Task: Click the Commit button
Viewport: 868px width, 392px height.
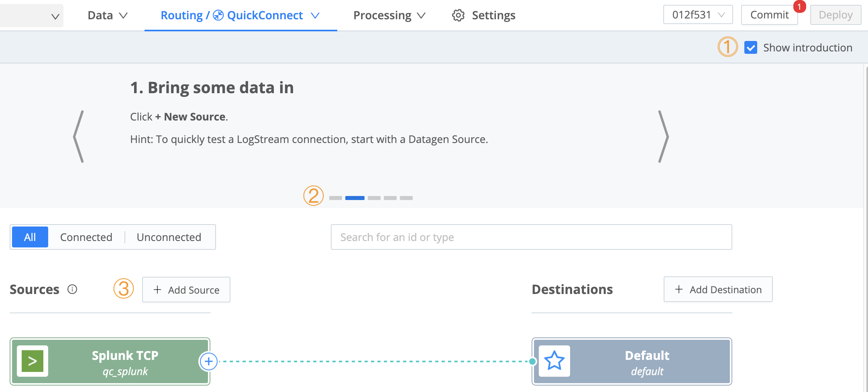Action: point(769,15)
